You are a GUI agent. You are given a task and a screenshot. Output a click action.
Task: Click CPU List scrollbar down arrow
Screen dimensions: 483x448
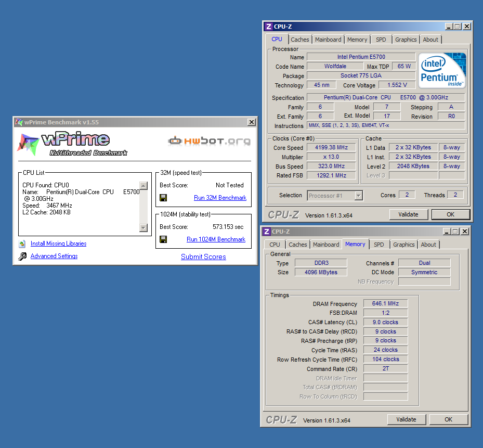coord(143,228)
